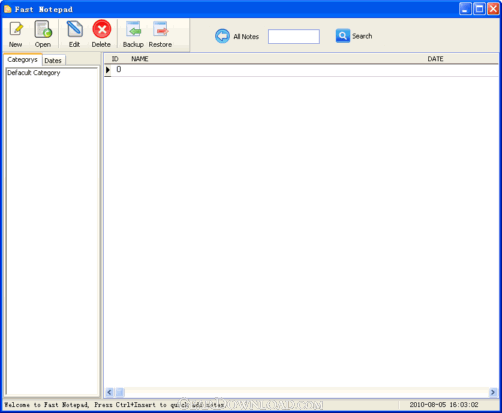Switch to the Dates tab
The width and height of the screenshot is (502, 413).
point(53,60)
